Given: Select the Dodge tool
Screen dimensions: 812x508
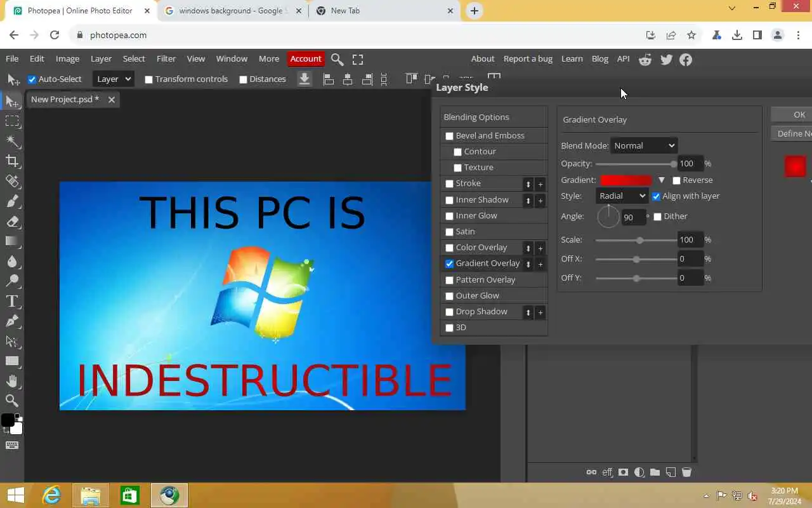Looking at the screenshot, I should tap(12, 281).
